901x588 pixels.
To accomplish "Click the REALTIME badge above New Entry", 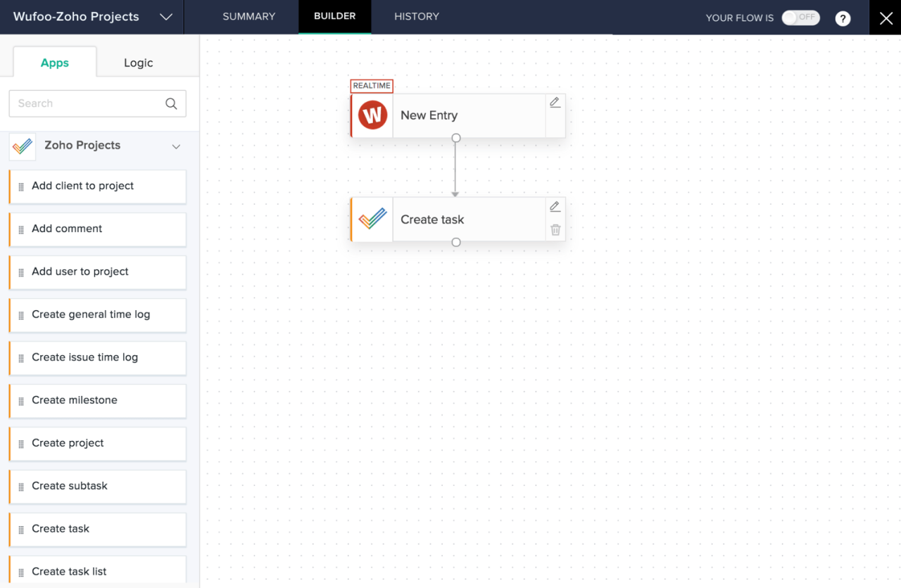I will coord(371,86).
